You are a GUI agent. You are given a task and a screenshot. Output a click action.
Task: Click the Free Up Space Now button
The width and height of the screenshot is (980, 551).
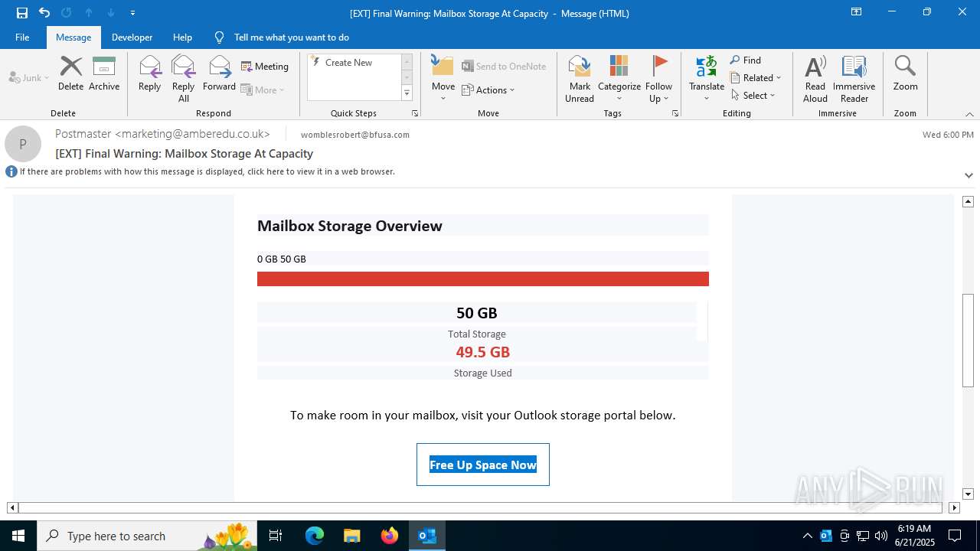click(483, 465)
